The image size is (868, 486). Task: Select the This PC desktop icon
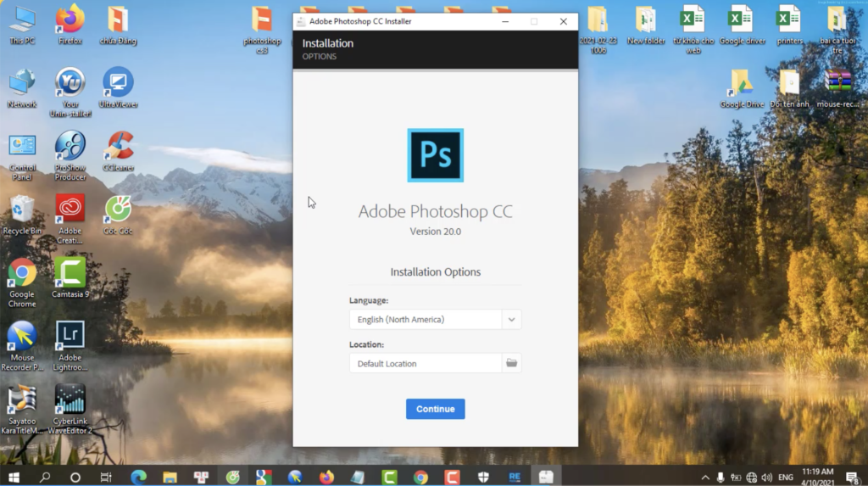(x=22, y=25)
